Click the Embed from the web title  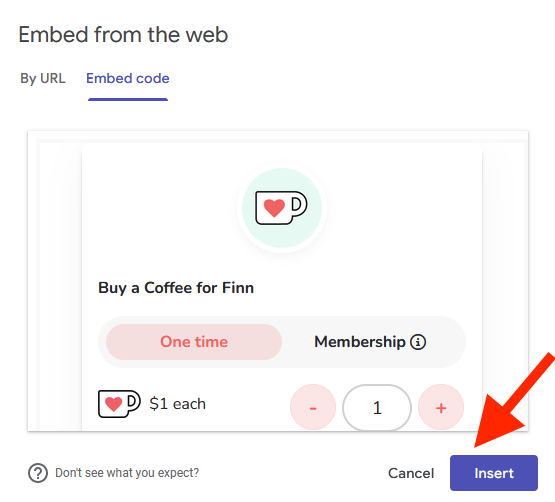coord(123,35)
